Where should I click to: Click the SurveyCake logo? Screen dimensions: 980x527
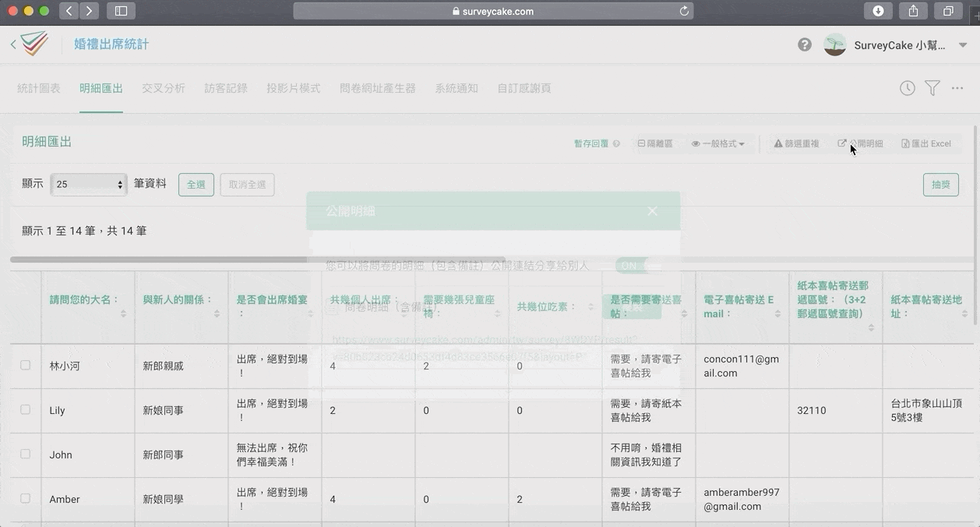pyautogui.click(x=35, y=44)
